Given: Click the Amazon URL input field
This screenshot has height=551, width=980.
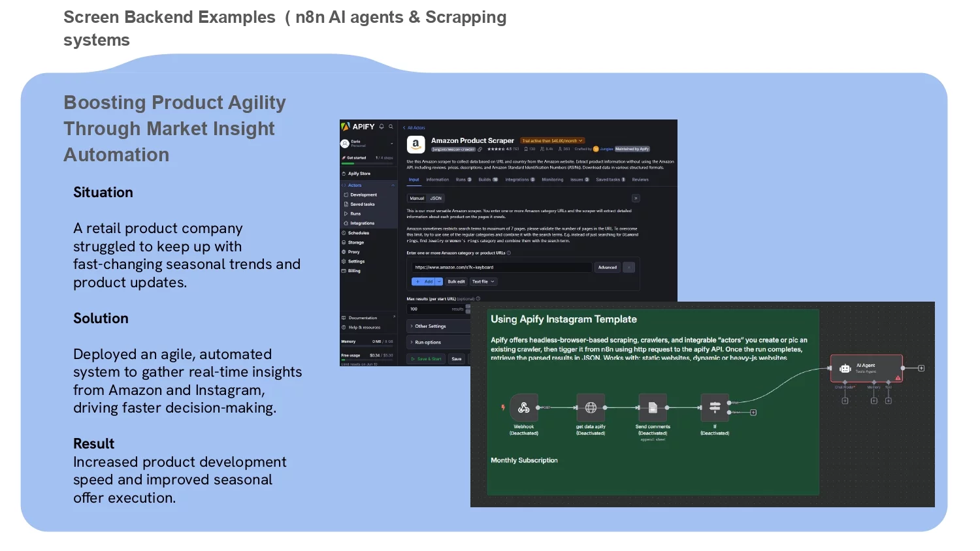Looking at the screenshot, I should 501,267.
